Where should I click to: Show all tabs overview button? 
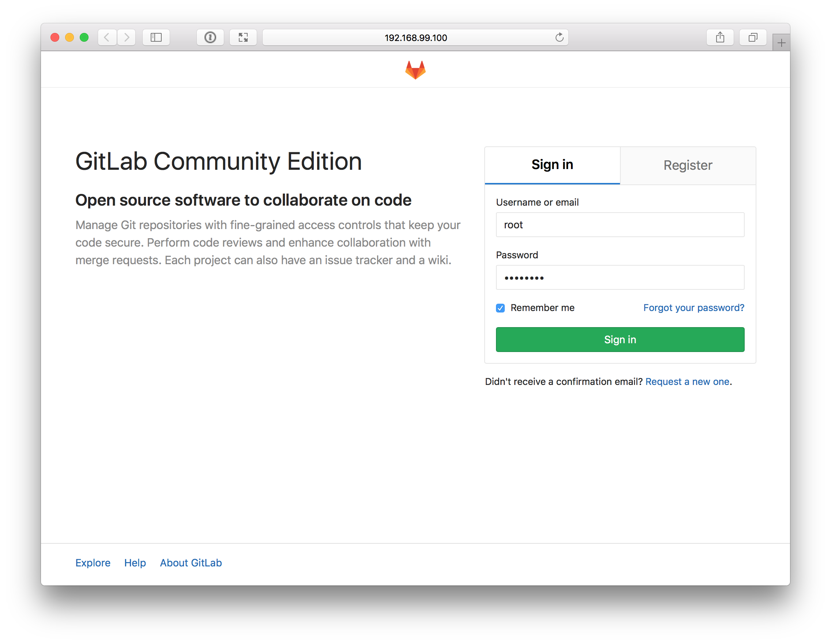[x=753, y=37]
